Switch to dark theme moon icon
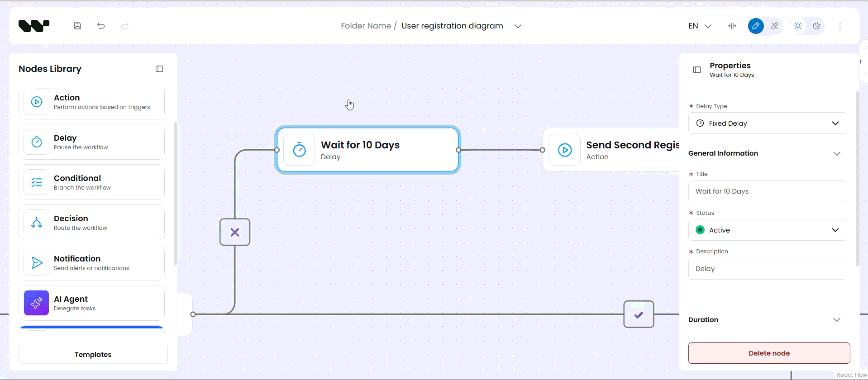Viewport: 868px width, 380px height. tap(816, 26)
